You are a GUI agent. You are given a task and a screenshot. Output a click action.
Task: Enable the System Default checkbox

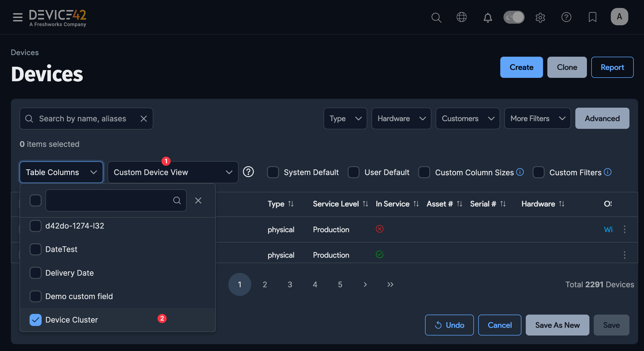tap(273, 172)
